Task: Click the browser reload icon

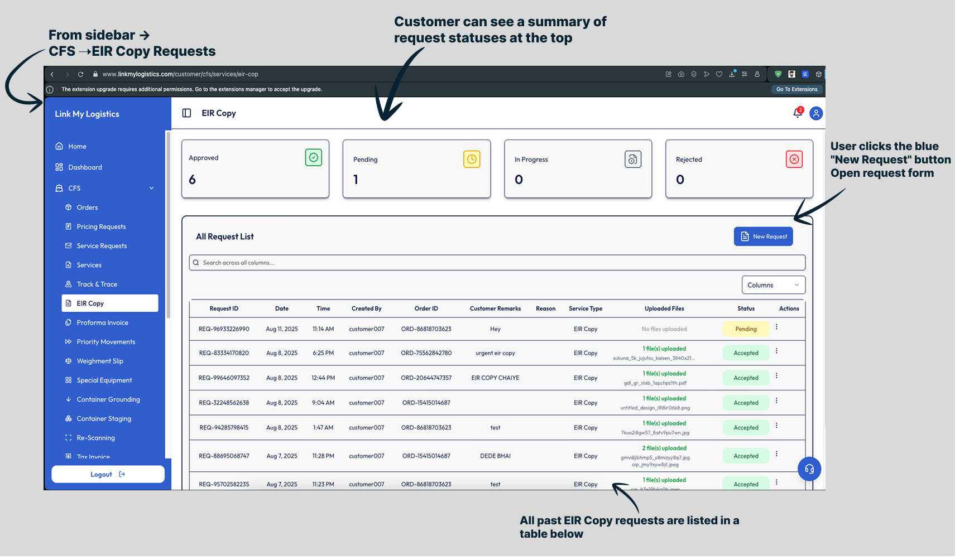Action: pos(80,74)
